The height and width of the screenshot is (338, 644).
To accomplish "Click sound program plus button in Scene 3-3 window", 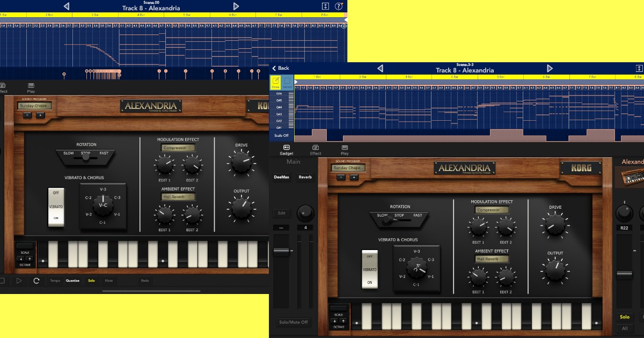I will (354, 177).
